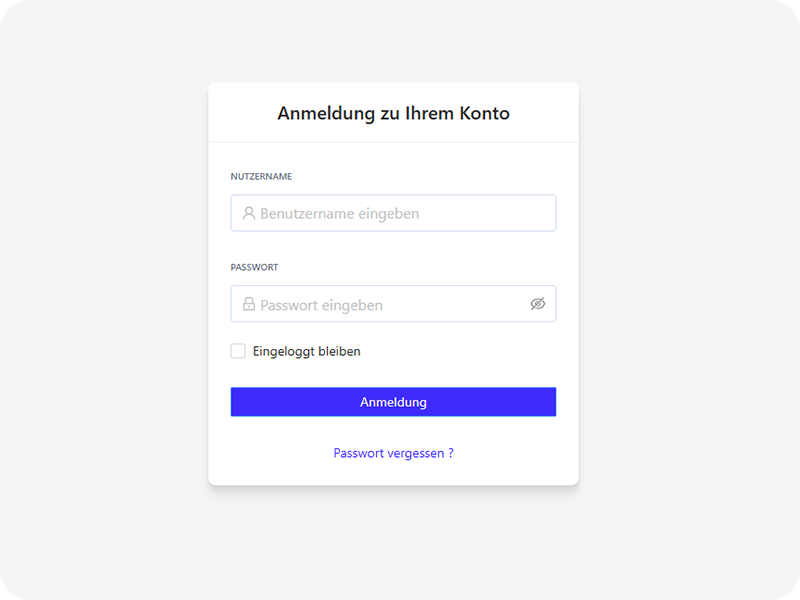This screenshot has width=800, height=600.
Task: Click the "Eingeloggt bleiben" label text
Action: point(306,352)
